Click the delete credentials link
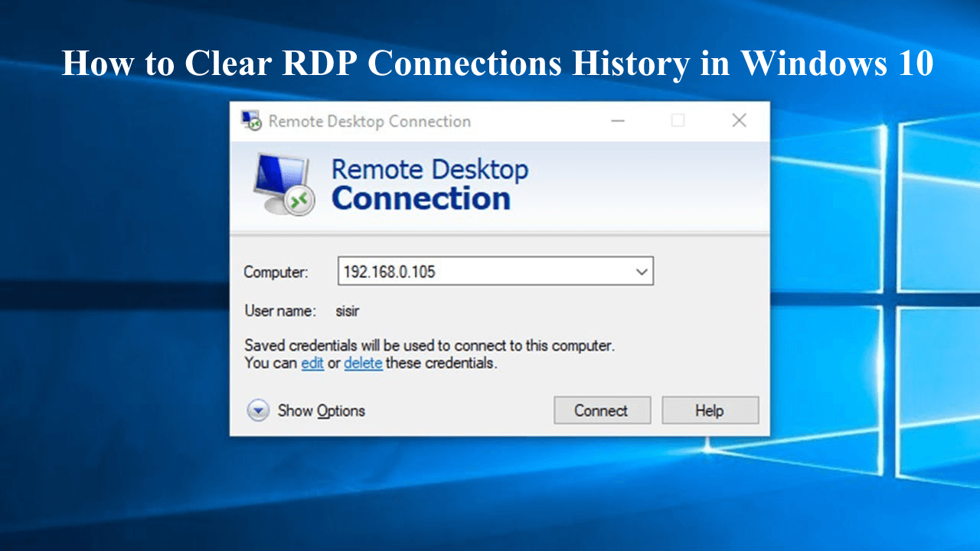 click(363, 363)
